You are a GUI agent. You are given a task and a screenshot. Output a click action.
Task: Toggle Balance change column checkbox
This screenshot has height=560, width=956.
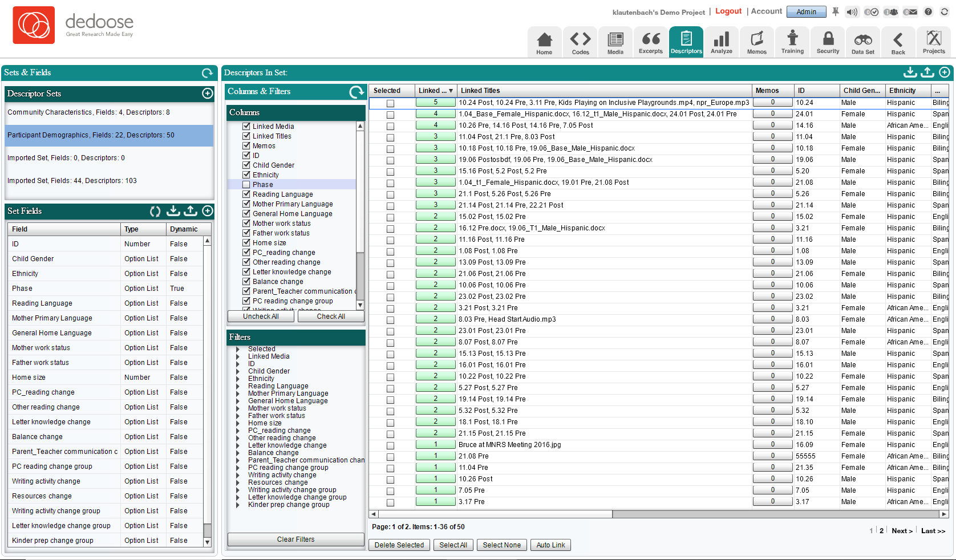246,282
